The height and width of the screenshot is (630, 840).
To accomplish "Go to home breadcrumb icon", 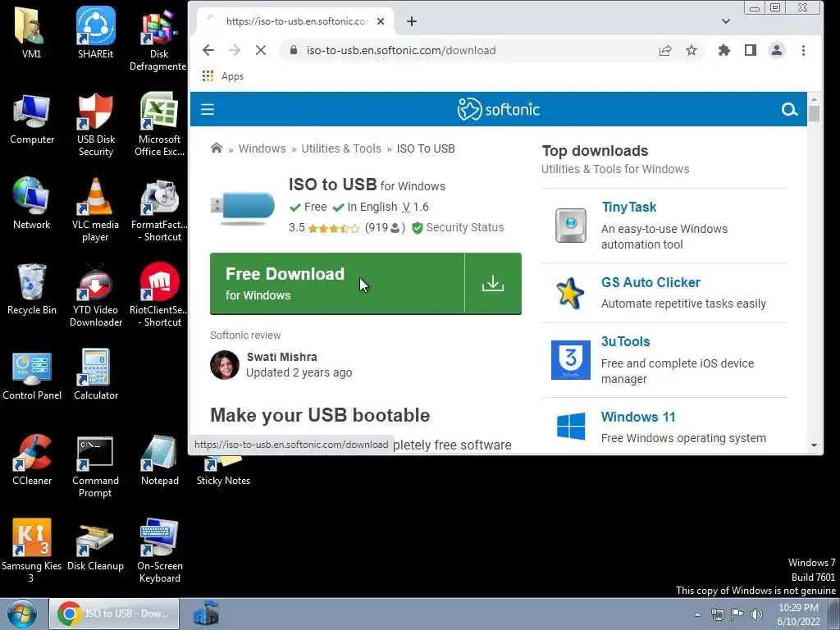I will tap(217, 148).
